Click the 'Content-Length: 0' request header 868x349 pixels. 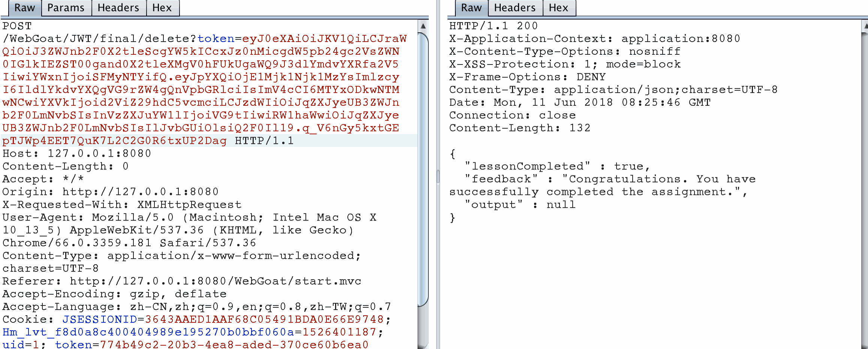(x=66, y=166)
